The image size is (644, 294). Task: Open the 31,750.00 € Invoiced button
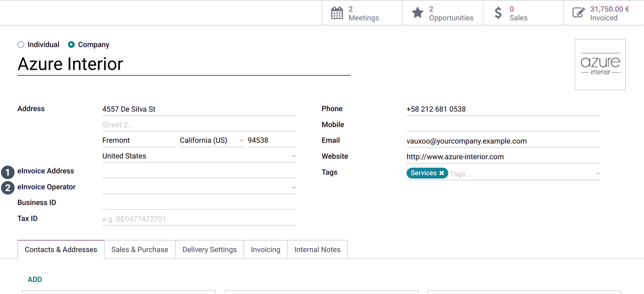pyautogui.click(x=604, y=13)
